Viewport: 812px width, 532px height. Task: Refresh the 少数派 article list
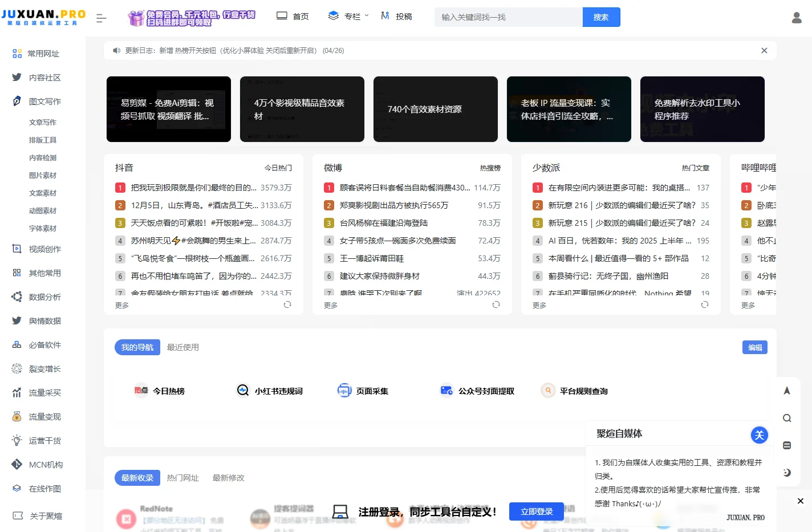(x=705, y=304)
